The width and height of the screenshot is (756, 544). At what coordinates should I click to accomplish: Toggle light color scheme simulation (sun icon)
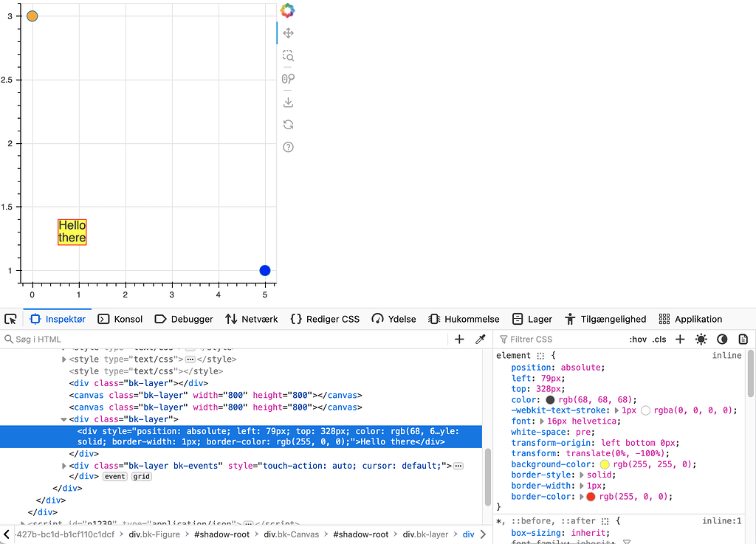click(701, 340)
